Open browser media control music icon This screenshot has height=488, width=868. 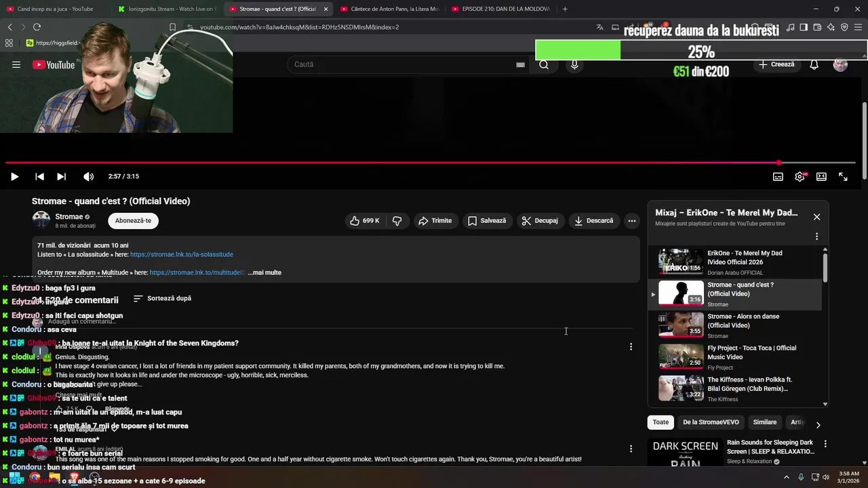point(790,27)
